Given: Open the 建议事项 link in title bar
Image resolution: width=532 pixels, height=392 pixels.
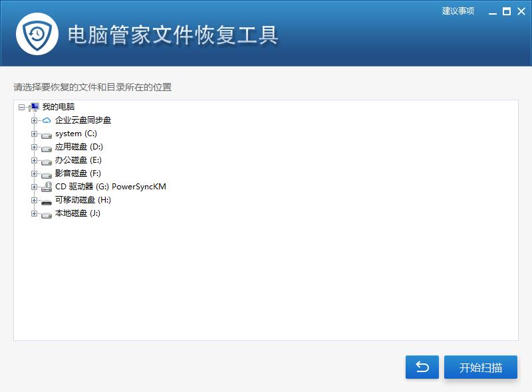Looking at the screenshot, I should tap(458, 11).
